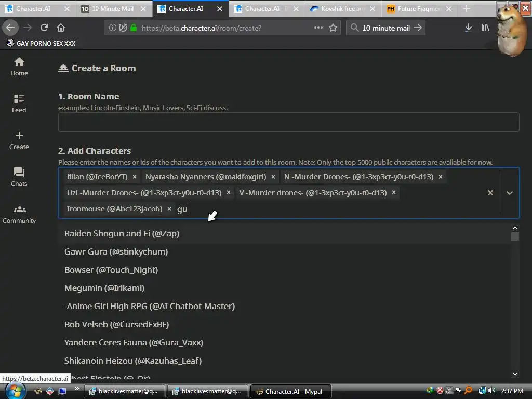Image resolution: width=532 pixels, height=399 pixels.
Task: Remove filian (@IceBotYT) character tag
Action: click(x=135, y=177)
